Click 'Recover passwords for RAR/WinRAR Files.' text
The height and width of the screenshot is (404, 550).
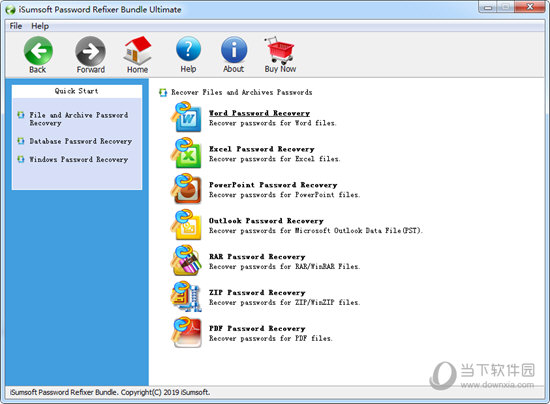pyautogui.click(x=285, y=267)
